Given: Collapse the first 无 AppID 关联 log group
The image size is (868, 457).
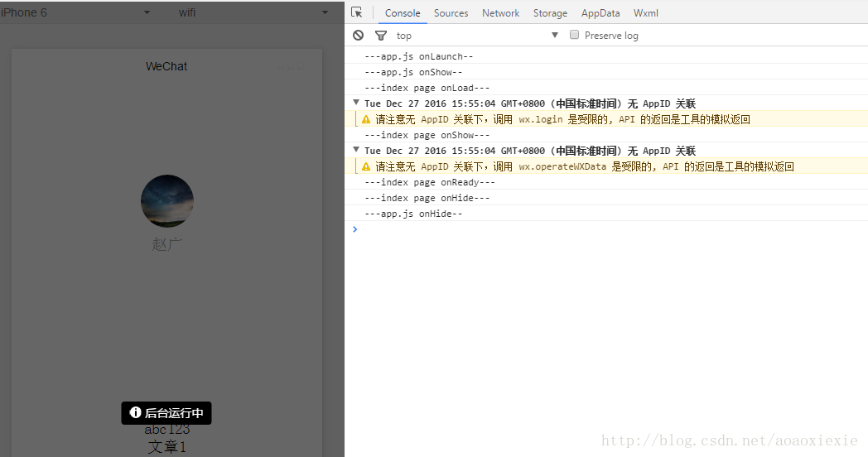Looking at the screenshot, I should pyautogui.click(x=356, y=103).
